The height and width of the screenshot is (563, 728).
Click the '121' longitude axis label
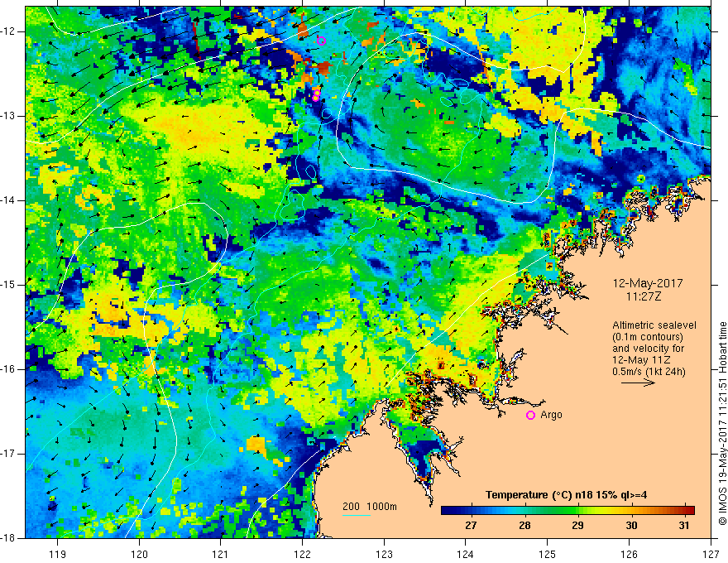point(220,554)
